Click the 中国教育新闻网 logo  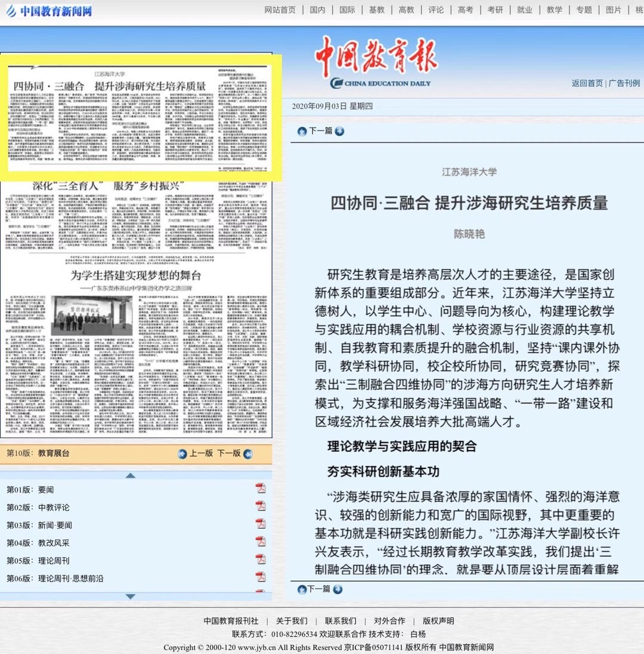[x=49, y=11]
